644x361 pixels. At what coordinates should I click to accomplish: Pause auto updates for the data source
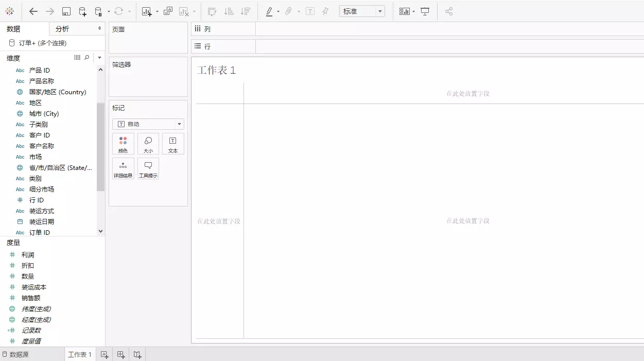tap(98, 11)
